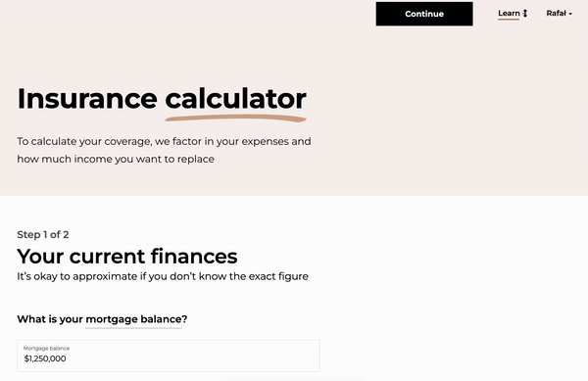Click the word 'calculator' in the title
Viewport: 588px width, 381px height.
click(235, 99)
